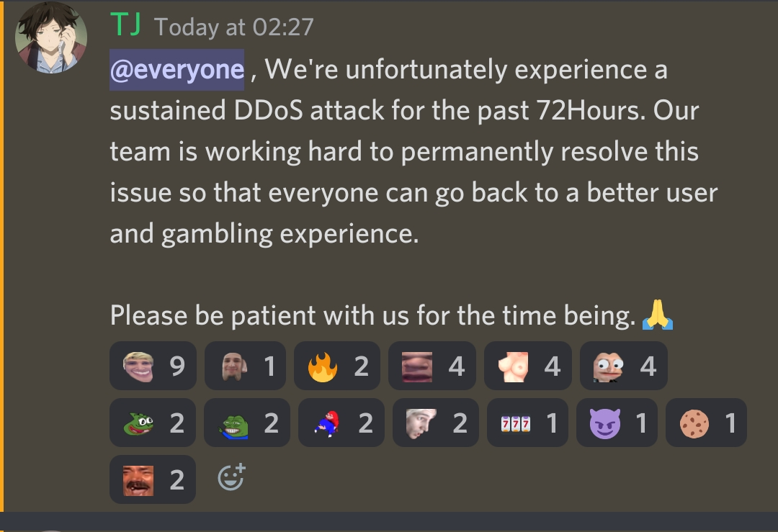Toggle the laughing mustache man reaction

(153, 479)
